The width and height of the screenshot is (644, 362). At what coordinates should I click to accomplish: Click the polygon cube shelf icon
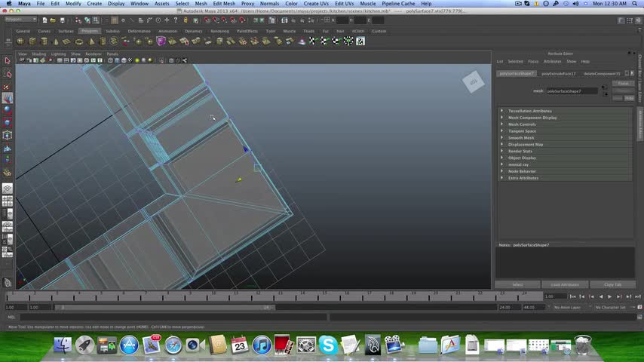click(x=32, y=41)
